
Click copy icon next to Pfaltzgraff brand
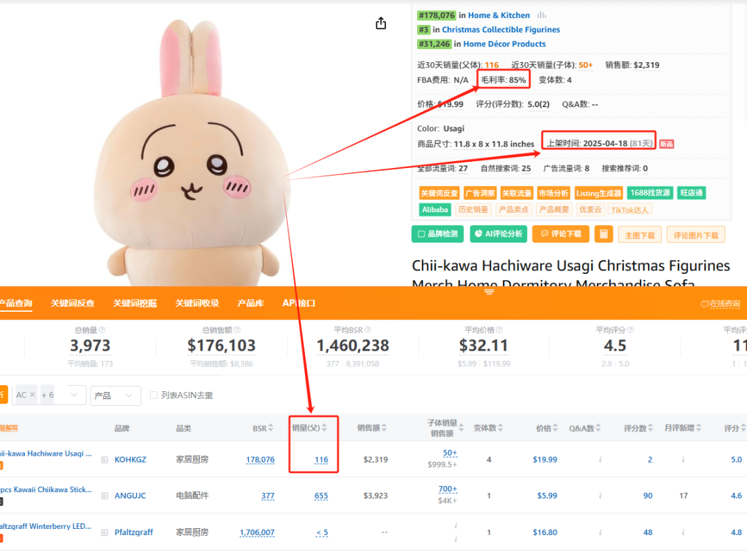coord(104,532)
